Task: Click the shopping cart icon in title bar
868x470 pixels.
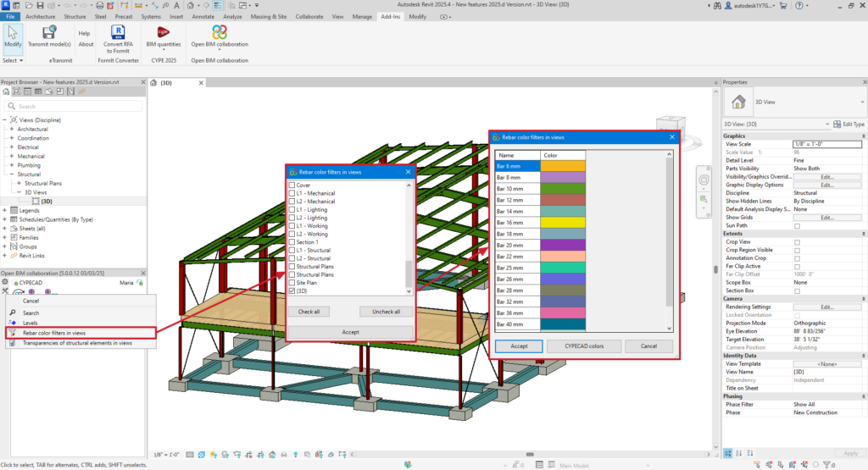Action: click(783, 5)
